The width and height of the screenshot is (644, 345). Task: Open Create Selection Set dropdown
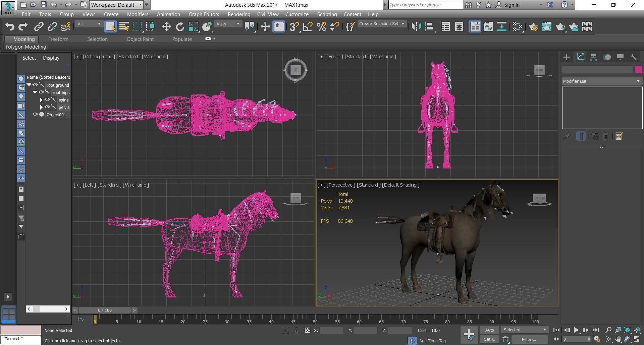click(382, 24)
